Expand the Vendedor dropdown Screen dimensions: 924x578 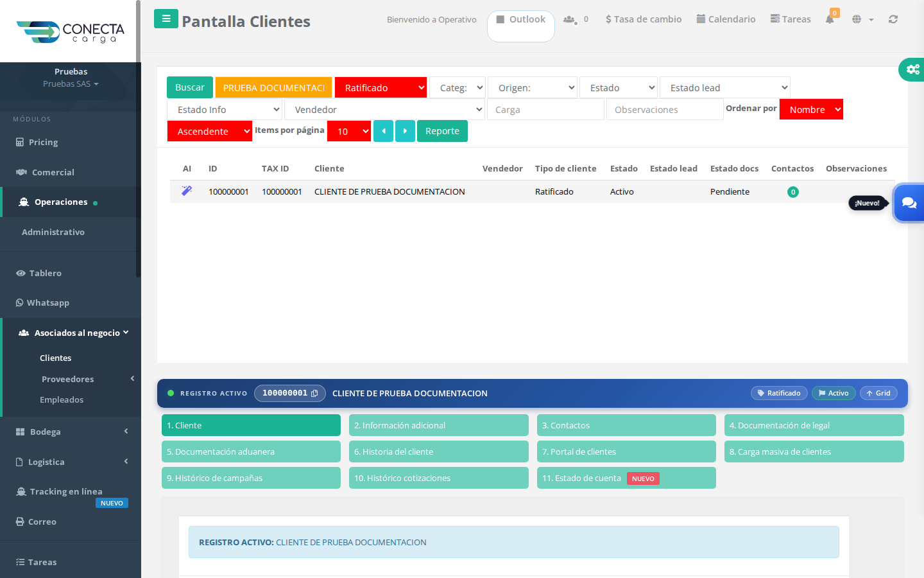[384, 110]
